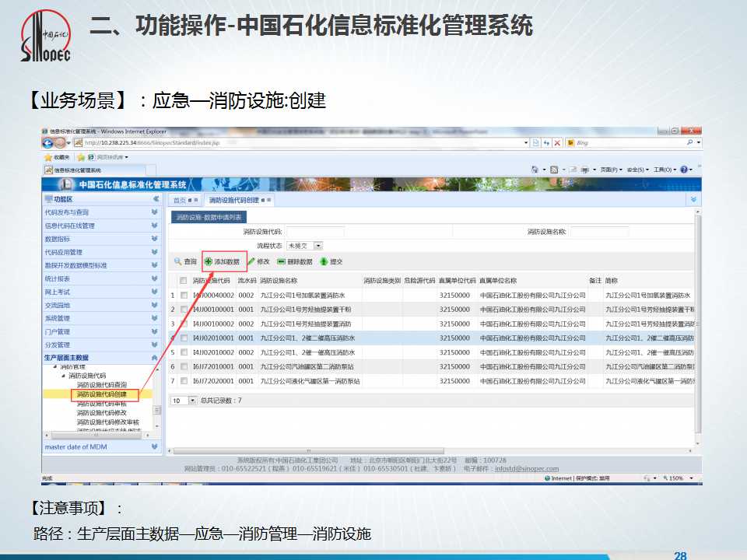Click the compatibility view page icon

coord(536,143)
